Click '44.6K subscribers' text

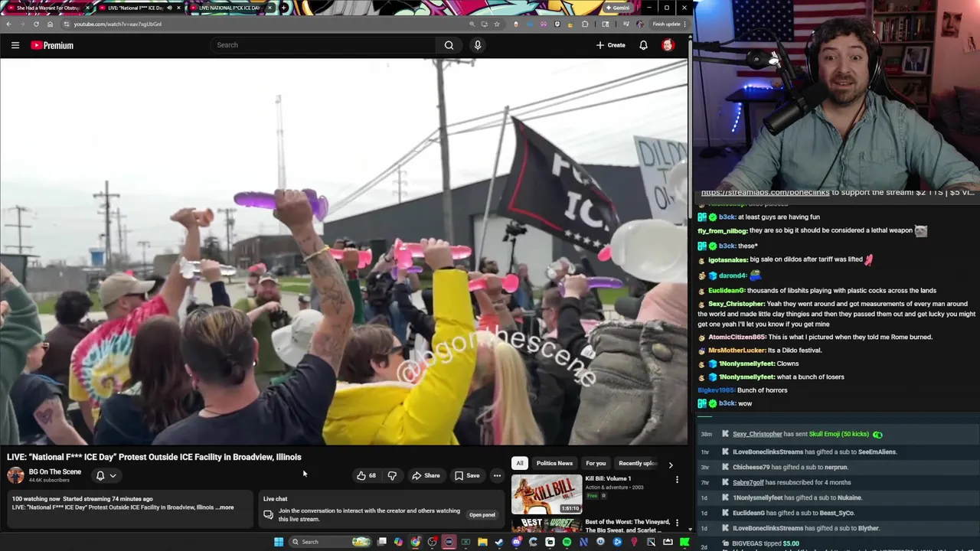tap(49, 480)
